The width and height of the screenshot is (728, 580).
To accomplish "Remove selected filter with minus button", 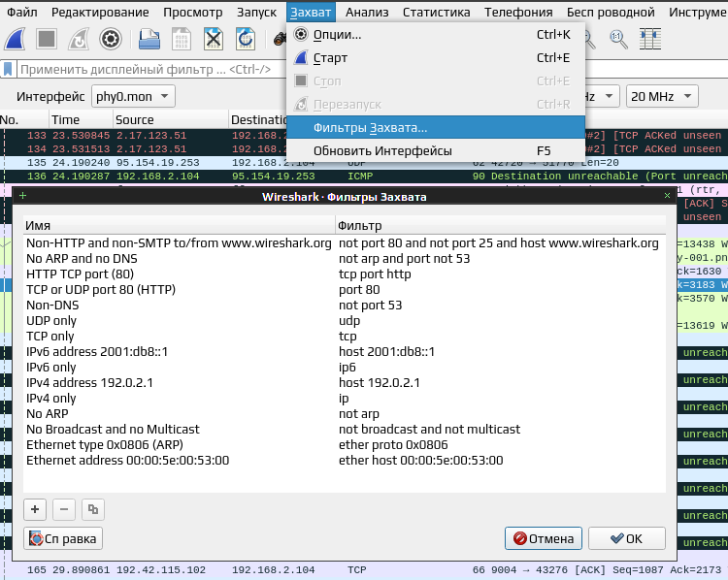I will coord(64,509).
